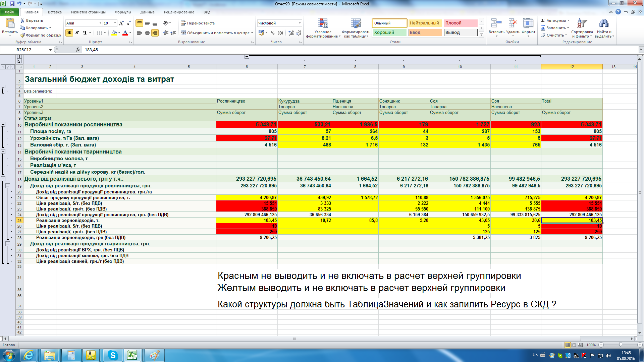The width and height of the screenshot is (644, 362).
Task: Switch to Рецензирование ribbon tab
Action: [179, 12]
